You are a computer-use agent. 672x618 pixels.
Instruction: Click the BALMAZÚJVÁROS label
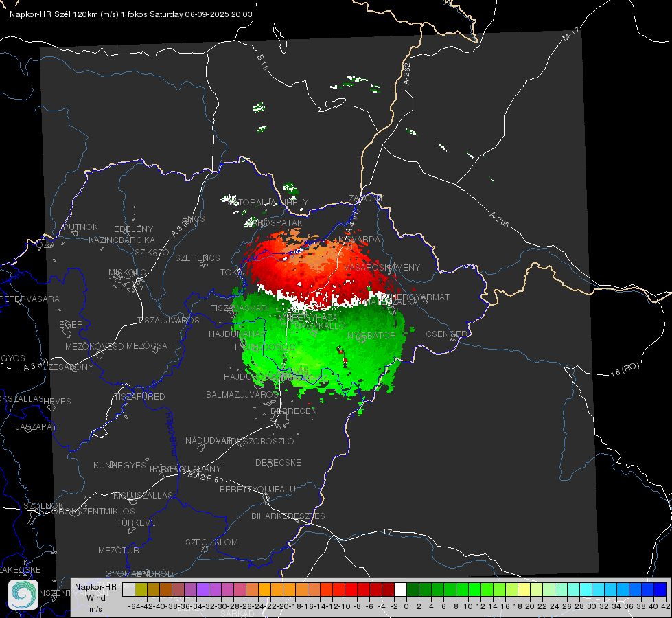[x=242, y=394]
